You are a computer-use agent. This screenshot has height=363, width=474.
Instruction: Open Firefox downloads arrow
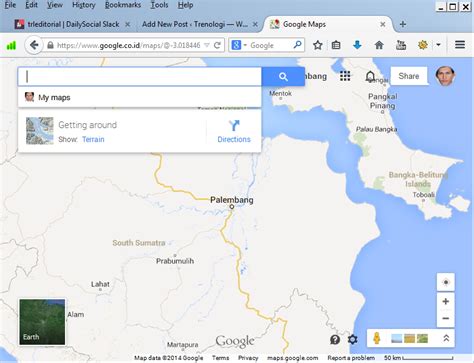(x=357, y=45)
